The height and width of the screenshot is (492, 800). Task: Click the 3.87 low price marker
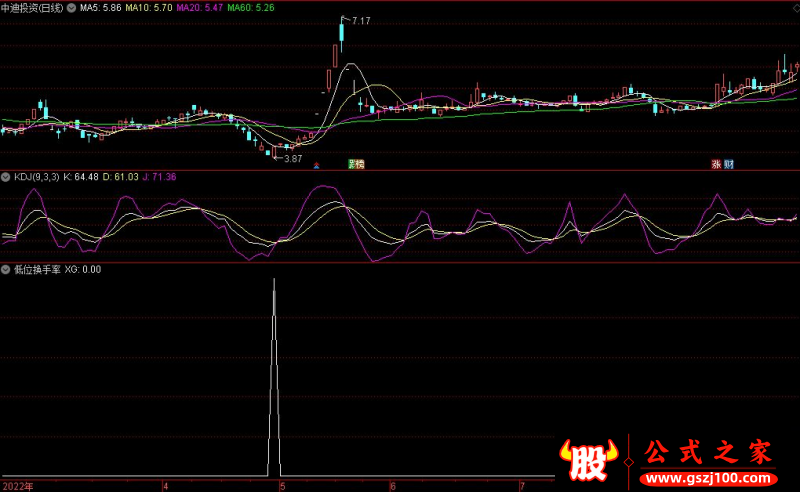[x=292, y=158]
